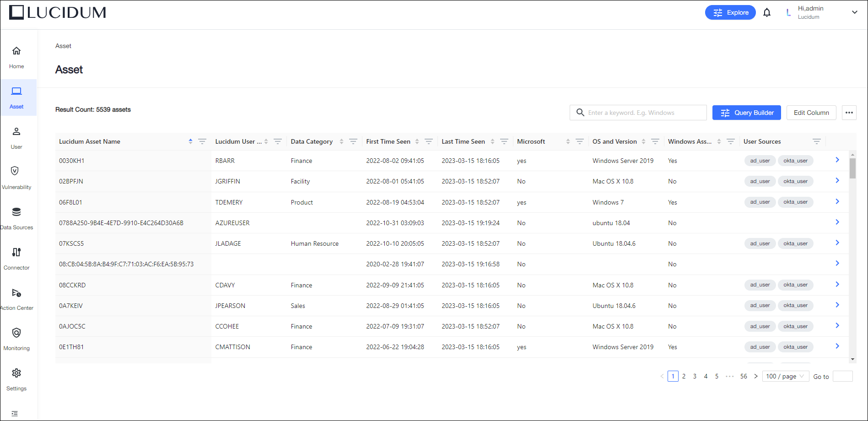Click the table vertical scrollbar thumb
Screen dimensions: 868x421
[x=852, y=168]
